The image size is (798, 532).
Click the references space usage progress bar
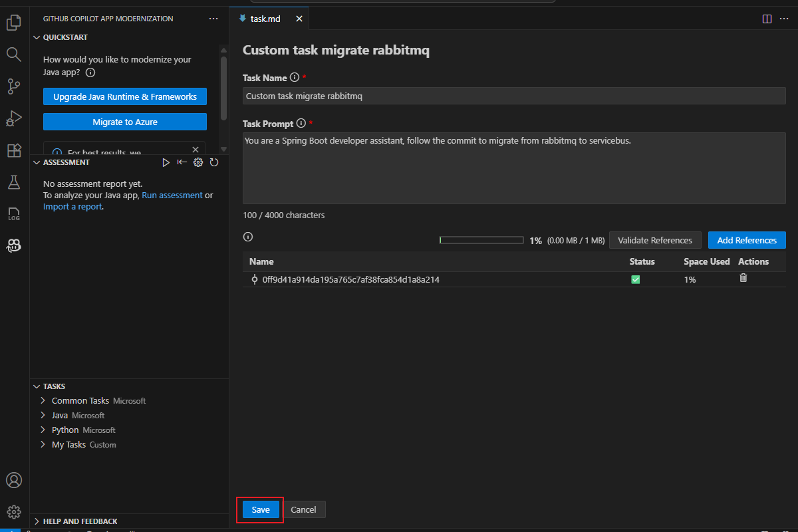pyautogui.click(x=481, y=240)
